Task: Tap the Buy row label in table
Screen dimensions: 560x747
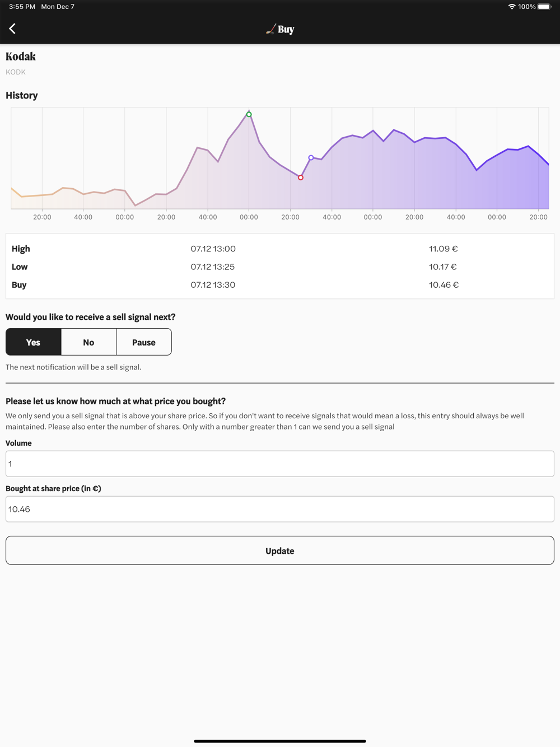Action: (x=19, y=284)
